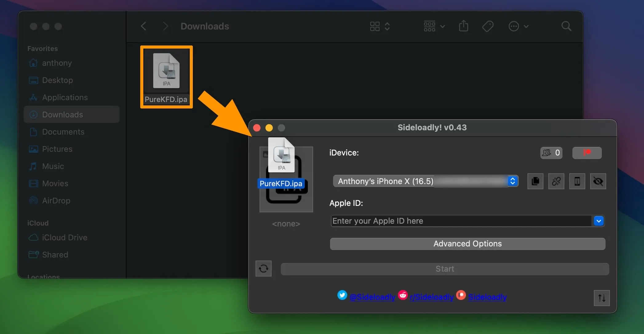Toggle the hide-sensitive-info eye icon
644x334 pixels.
tap(598, 181)
